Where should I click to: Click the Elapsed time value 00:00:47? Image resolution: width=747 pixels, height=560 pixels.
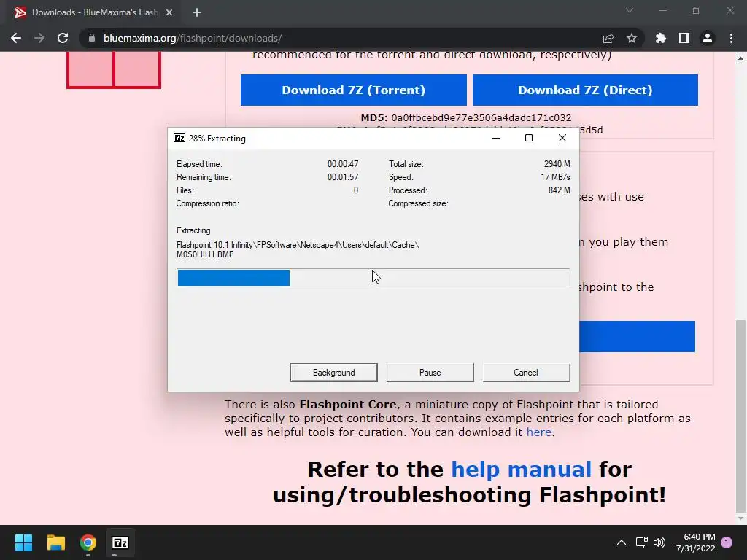pyautogui.click(x=343, y=164)
